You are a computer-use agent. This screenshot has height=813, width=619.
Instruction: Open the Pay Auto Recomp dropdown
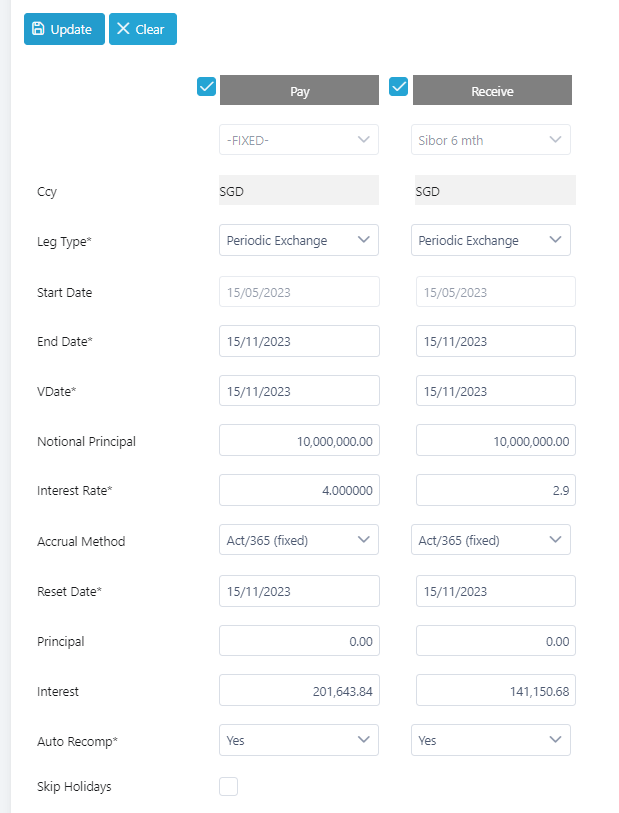299,740
